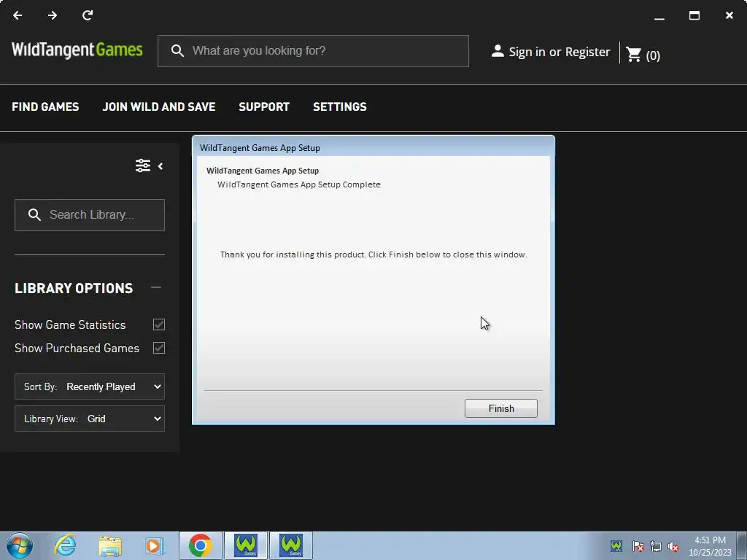The height and width of the screenshot is (560, 747).
Task: Toggle the Show Game Statistics checkbox
Action: [159, 324]
